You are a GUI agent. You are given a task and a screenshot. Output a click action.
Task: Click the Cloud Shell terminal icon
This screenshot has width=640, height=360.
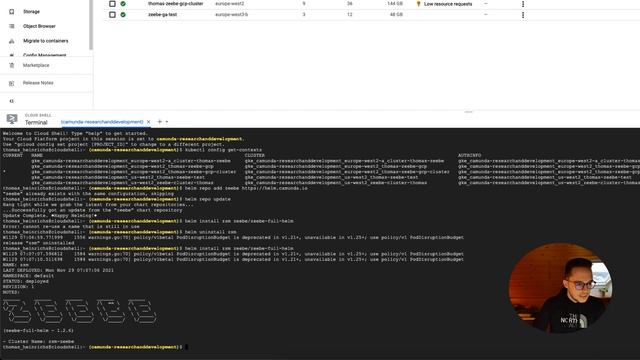tap(12, 119)
